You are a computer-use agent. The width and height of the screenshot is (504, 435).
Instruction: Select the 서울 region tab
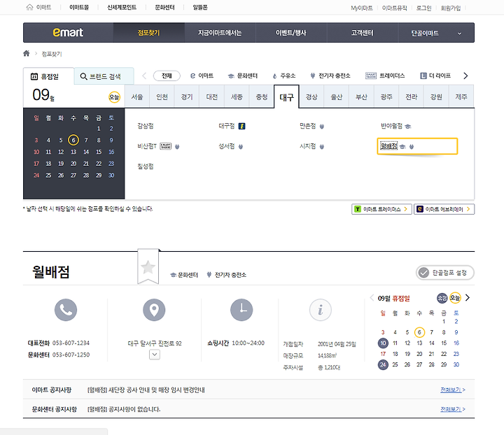[x=137, y=97]
